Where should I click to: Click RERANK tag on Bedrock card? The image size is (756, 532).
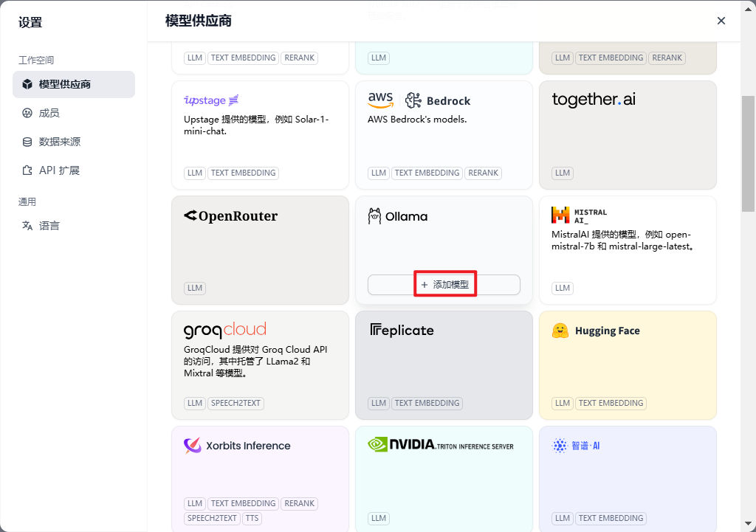click(483, 173)
